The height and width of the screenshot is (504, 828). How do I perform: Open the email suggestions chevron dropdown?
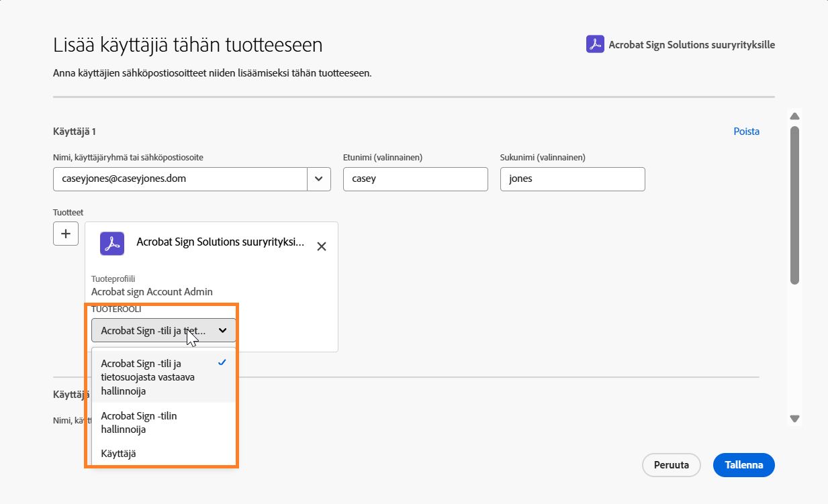[319, 179]
